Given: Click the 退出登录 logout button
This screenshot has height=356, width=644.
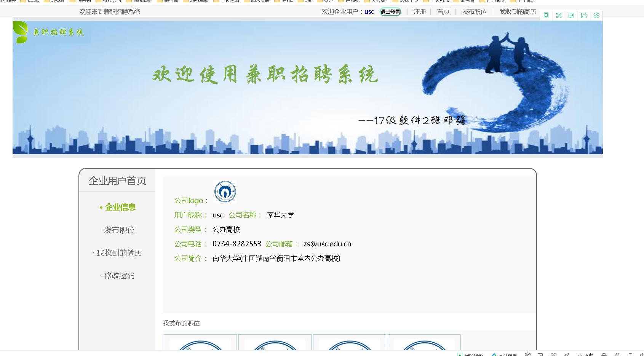Looking at the screenshot, I should tap(390, 12).
